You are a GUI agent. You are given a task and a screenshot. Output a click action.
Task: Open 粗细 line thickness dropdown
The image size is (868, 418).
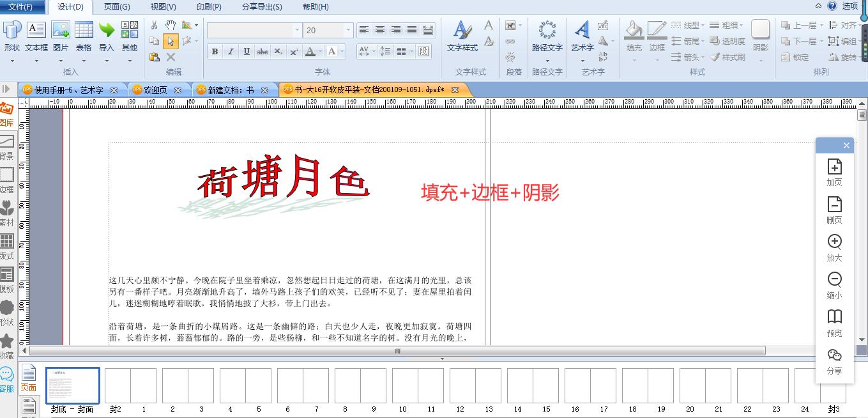point(727,25)
